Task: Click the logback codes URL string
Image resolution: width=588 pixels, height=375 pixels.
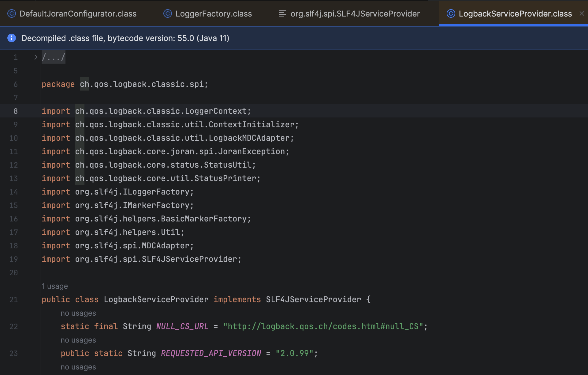Action: click(323, 326)
